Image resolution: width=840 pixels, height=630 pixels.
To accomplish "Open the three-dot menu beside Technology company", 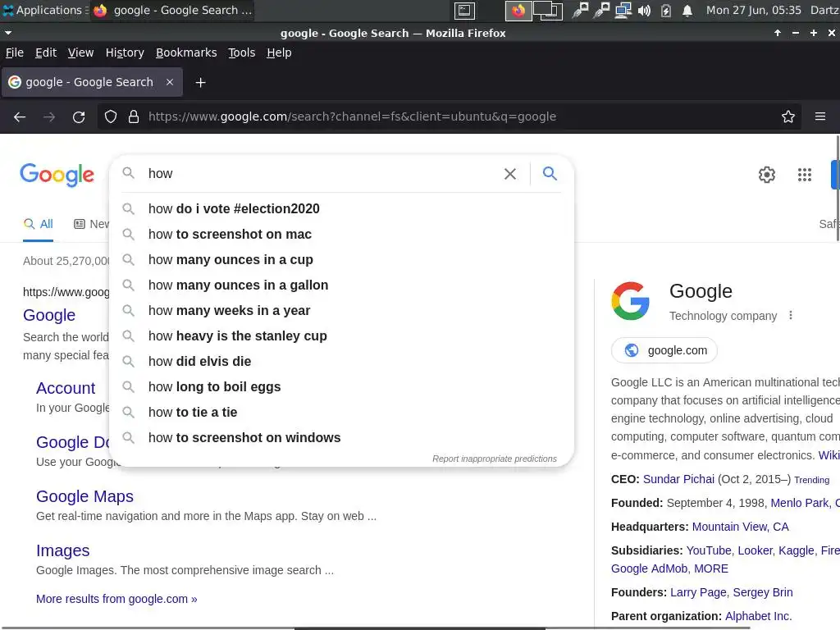I will (791, 316).
